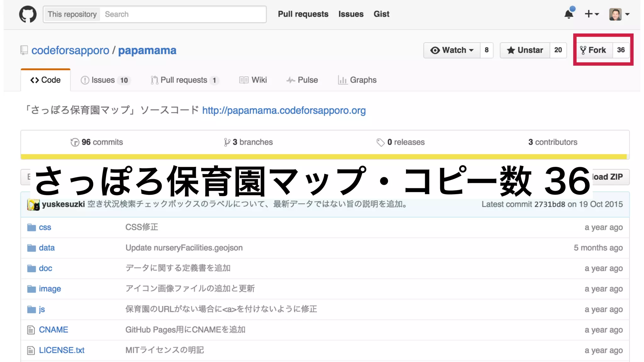Switch to the repository Pull requests tab
644x362 pixels.
(185, 80)
